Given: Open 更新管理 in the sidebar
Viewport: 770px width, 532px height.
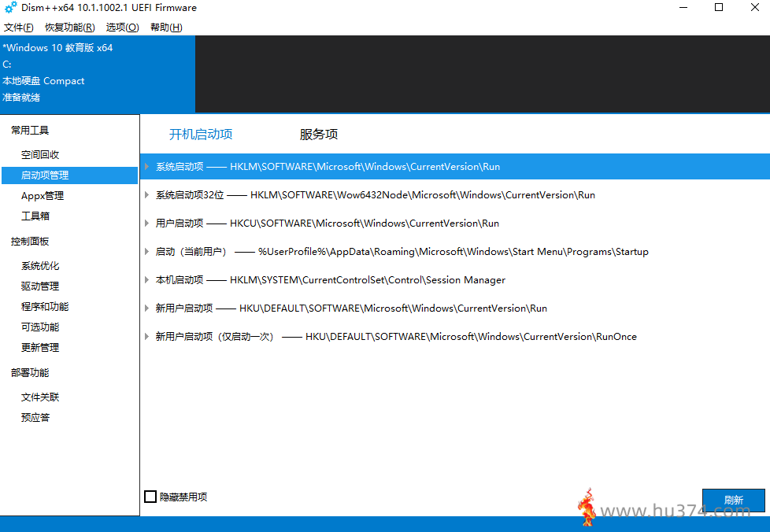Looking at the screenshot, I should click(40, 348).
